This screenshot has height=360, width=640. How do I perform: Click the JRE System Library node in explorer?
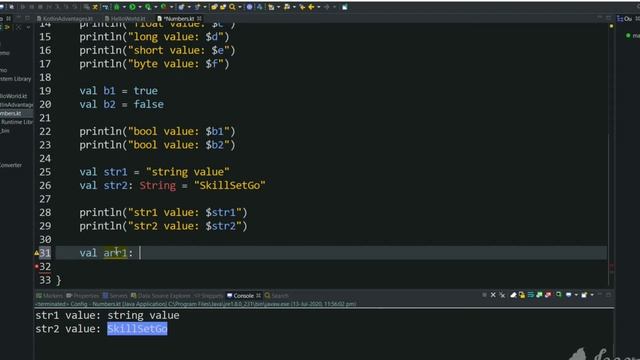[x=16, y=79]
